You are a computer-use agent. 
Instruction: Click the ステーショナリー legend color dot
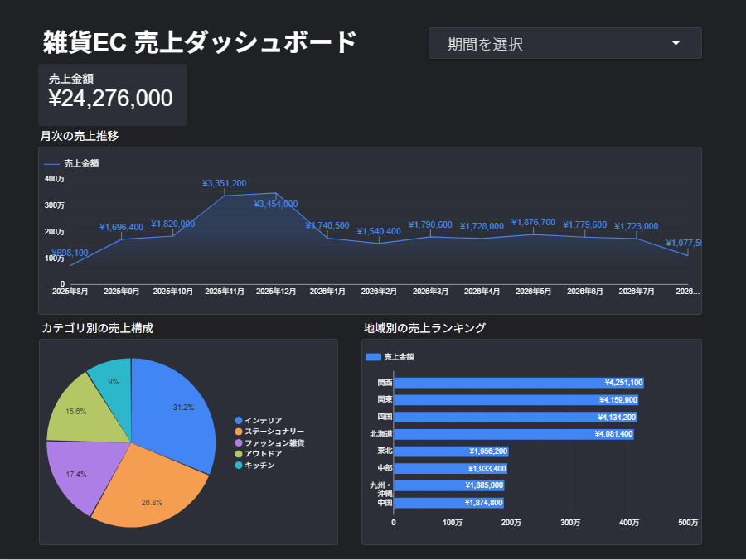click(239, 432)
